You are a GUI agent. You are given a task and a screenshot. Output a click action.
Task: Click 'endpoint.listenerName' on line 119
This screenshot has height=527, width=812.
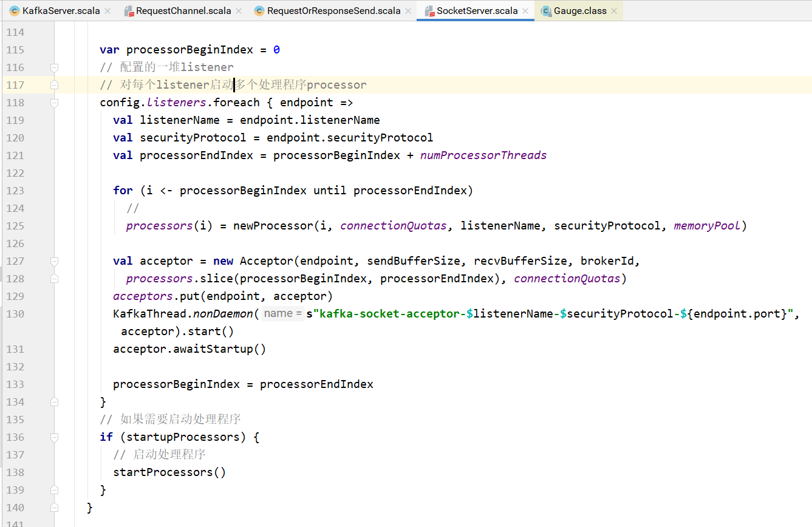point(310,120)
